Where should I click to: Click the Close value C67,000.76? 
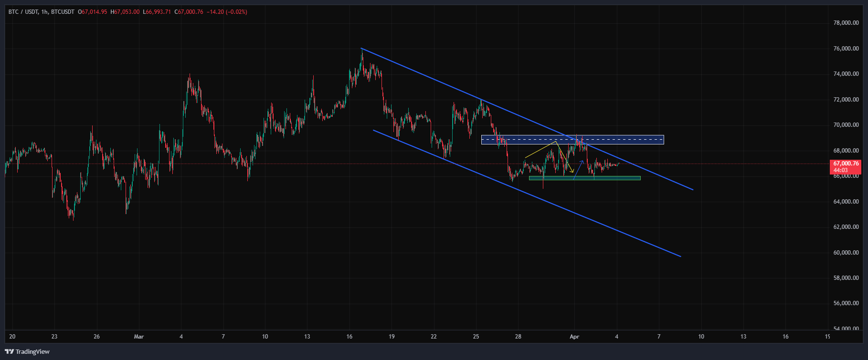pos(189,12)
